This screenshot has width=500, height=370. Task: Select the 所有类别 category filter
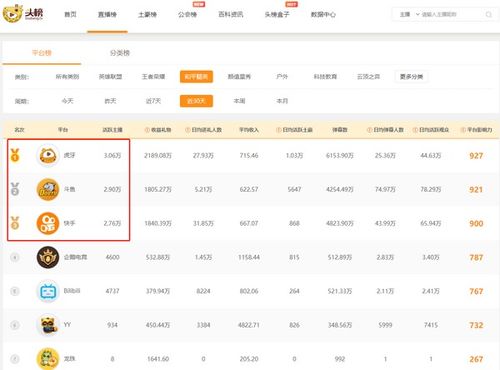coord(67,77)
